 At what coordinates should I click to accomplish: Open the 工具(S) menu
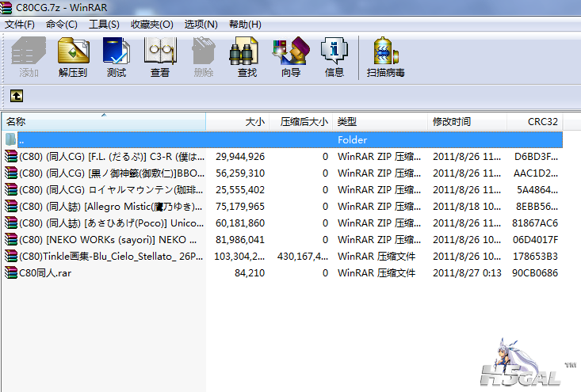(104, 25)
